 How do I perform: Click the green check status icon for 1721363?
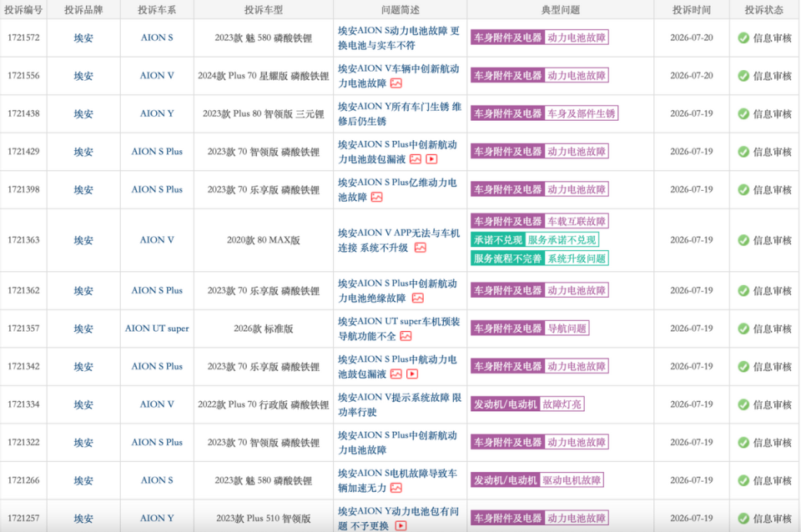click(x=743, y=240)
